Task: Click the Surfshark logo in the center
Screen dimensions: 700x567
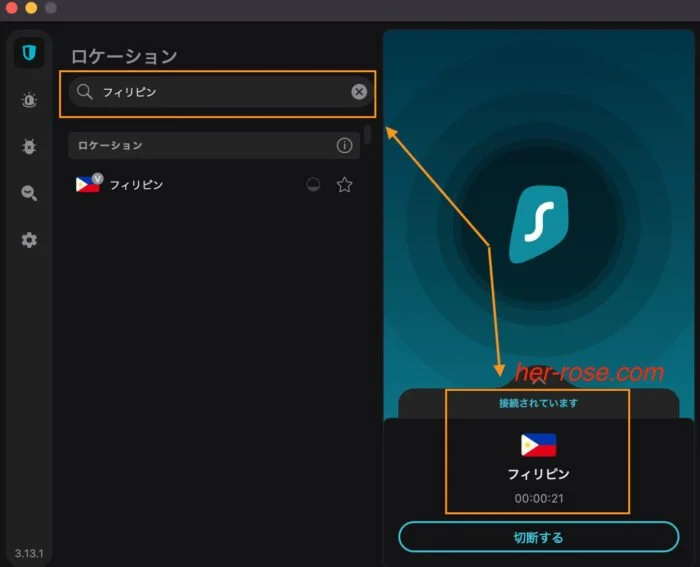Action: (539, 224)
